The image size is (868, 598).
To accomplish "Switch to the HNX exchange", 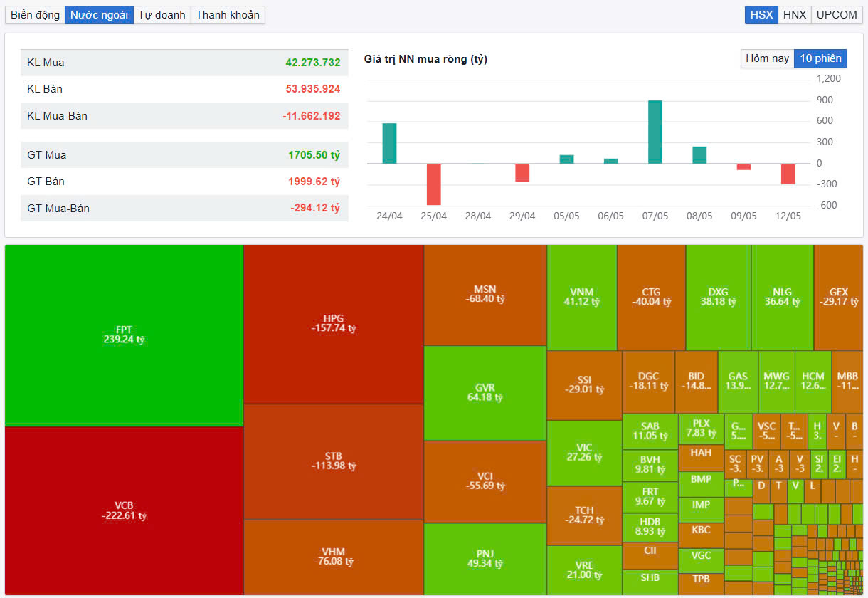I will pos(795,14).
